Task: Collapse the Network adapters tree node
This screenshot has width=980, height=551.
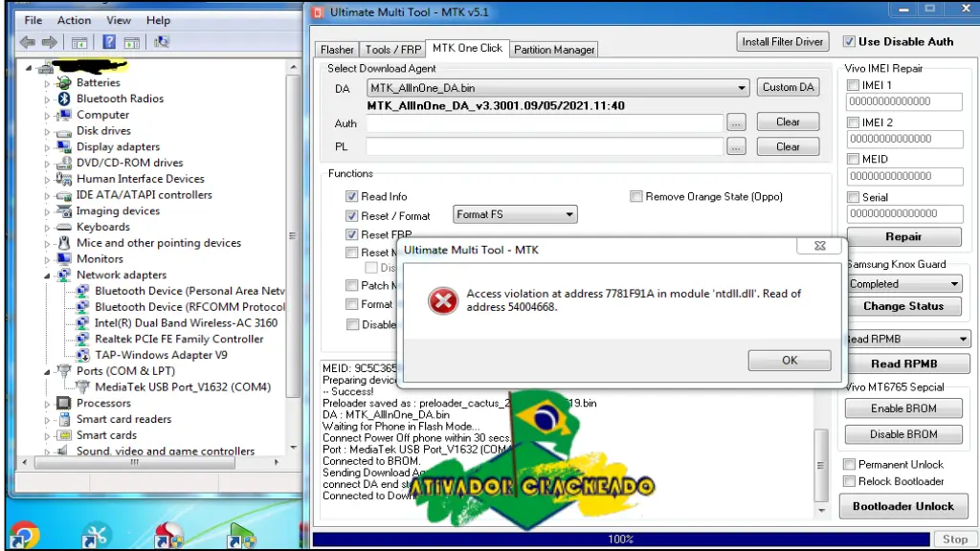Action: [x=47, y=275]
